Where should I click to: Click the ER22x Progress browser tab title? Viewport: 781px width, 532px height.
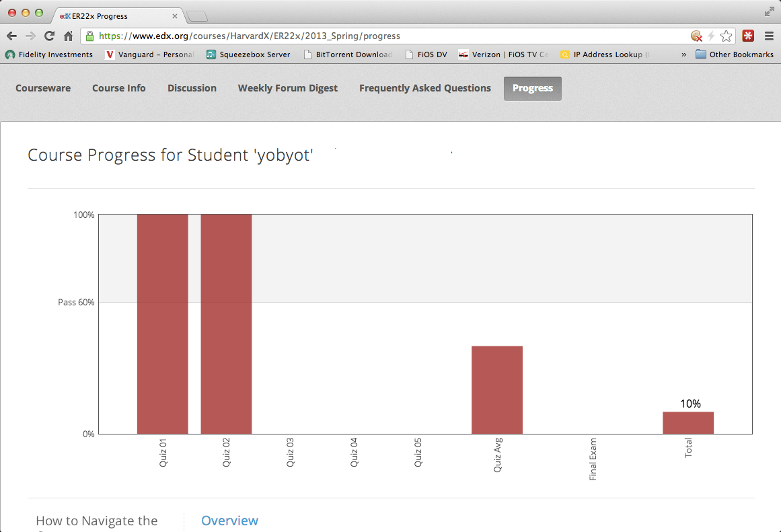tap(100, 16)
